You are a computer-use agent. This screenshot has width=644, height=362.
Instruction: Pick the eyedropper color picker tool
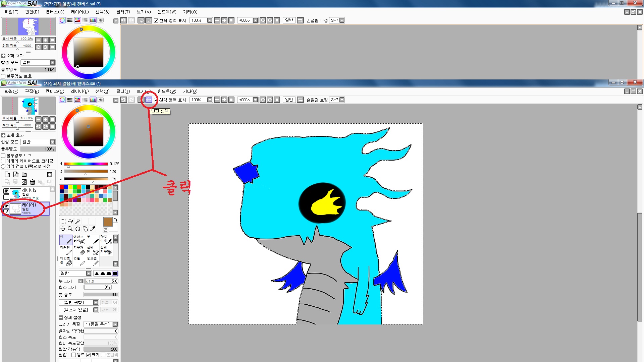point(93,229)
